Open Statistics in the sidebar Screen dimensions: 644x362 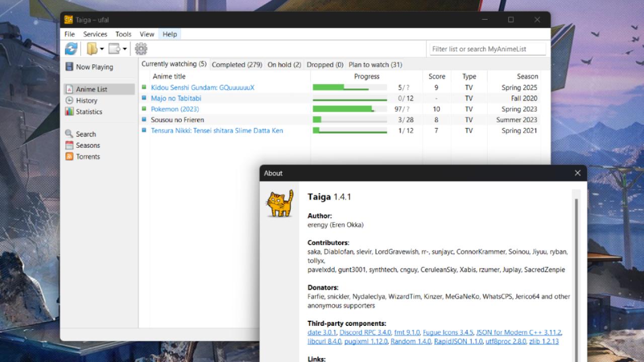click(x=84, y=112)
